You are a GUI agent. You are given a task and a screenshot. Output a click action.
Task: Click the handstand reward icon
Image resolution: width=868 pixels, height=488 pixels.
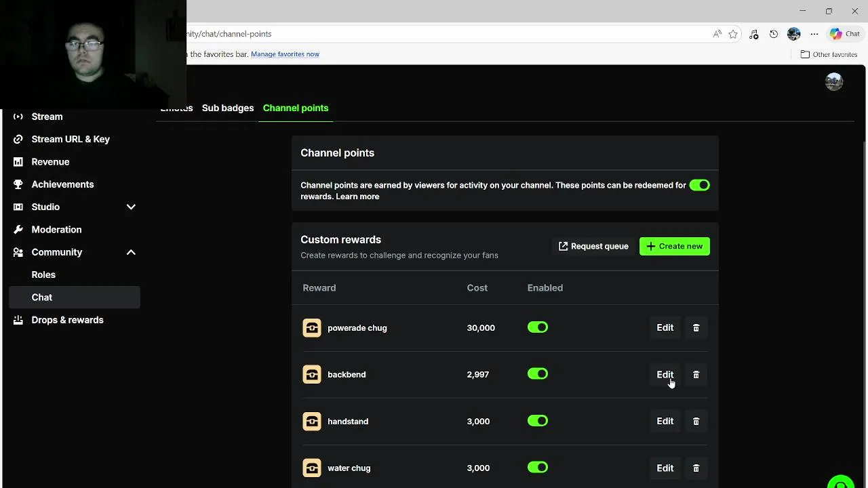click(312, 422)
